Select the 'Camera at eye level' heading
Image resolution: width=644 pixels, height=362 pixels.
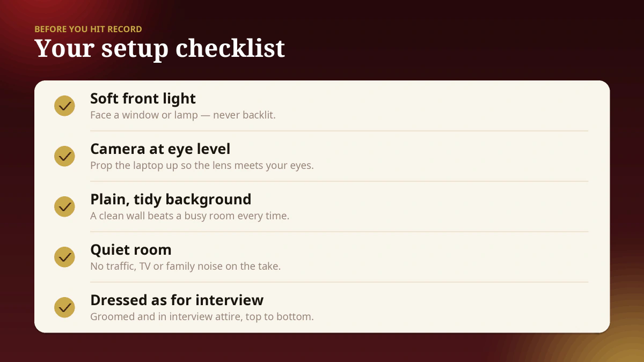pyautogui.click(x=160, y=149)
